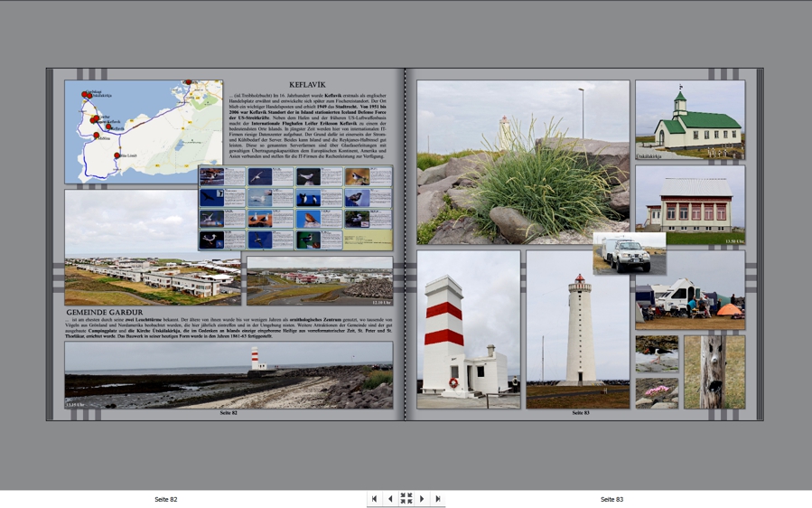Image resolution: width=812 pixels, height=508 pixels.
Task: Click the KEFLAVÍK heading text
Action: [307, 85]
